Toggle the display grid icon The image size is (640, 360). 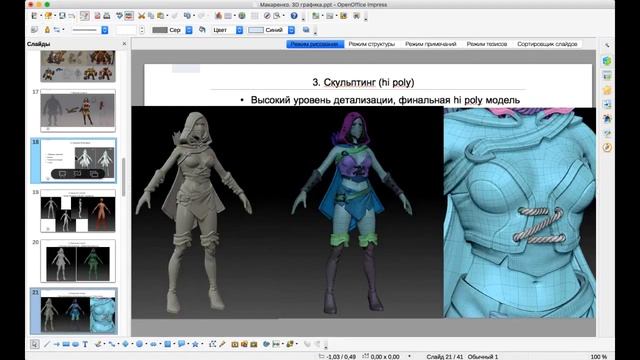tap(255, 16)
